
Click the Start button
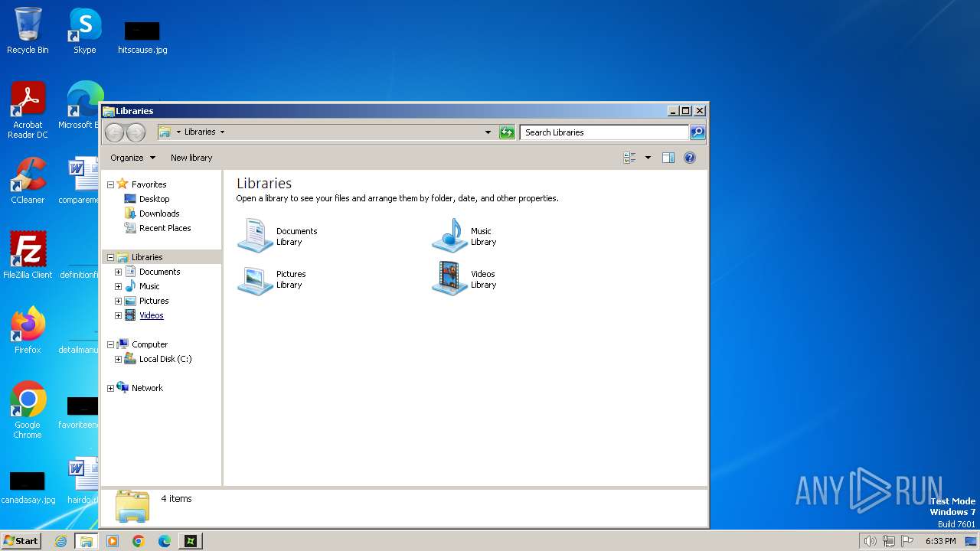pos(21,541)
